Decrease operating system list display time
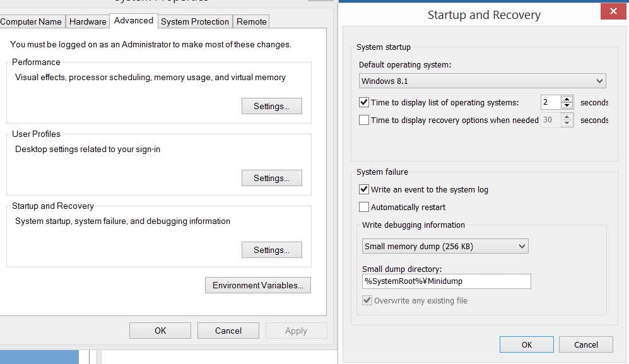Viewport: 629px width, 364px height. point(567,106)
